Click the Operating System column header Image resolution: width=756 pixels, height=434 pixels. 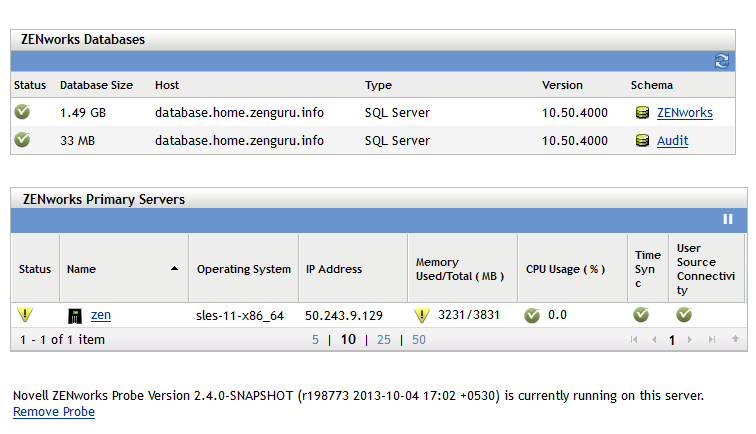point(243,269)
